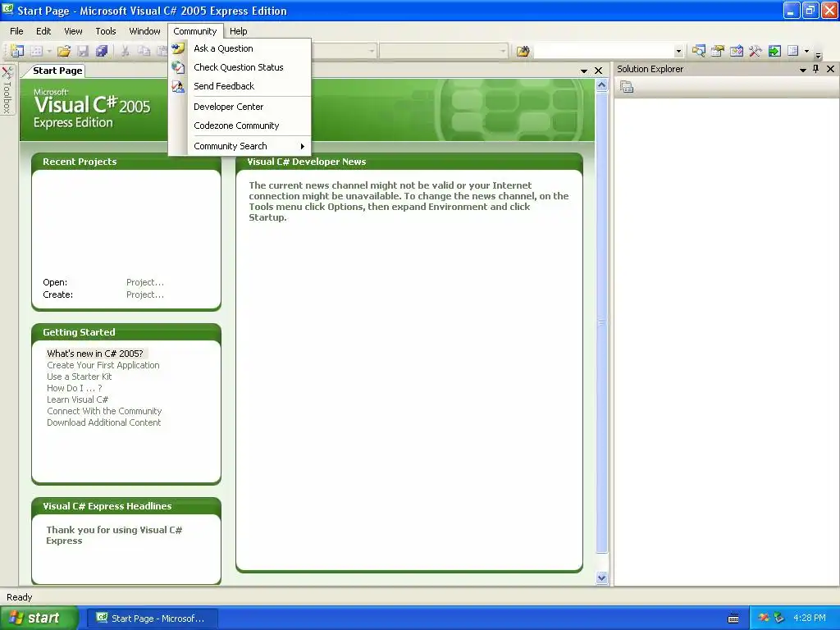The height and width of the screenshot is (630, 840).
Task: Open the Toolbox hammer-and-wrench toolbar icon
Action: (x=756, y=51)
